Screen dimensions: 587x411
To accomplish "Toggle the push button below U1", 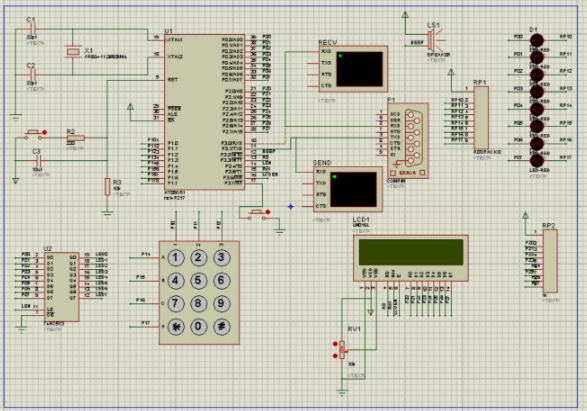I will [257, 214].
